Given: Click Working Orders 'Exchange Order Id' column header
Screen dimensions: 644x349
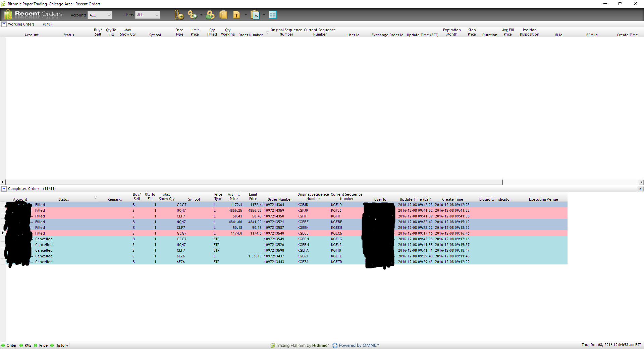Looking at the screenshot, I should (x=387, y=35).
